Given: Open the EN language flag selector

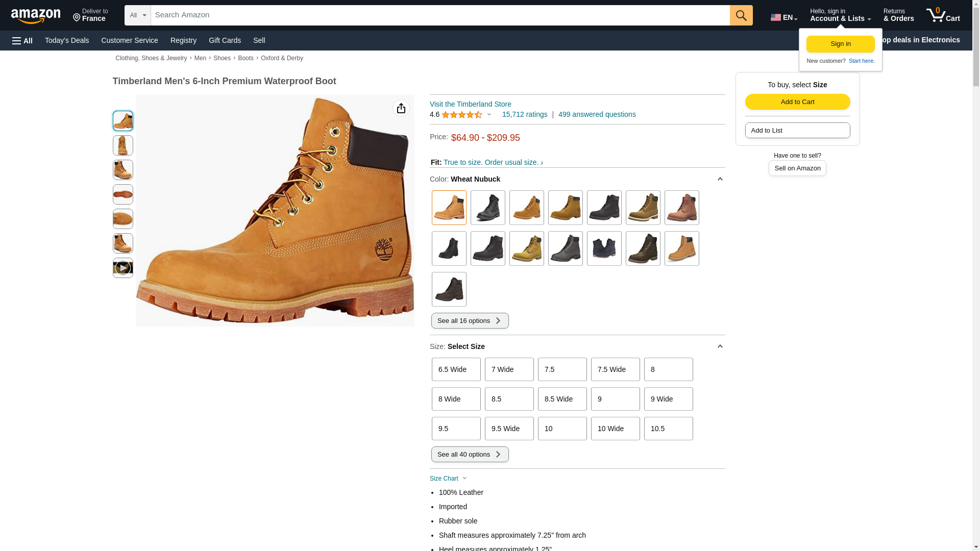Looking at the screenshot, I should 783,17.
